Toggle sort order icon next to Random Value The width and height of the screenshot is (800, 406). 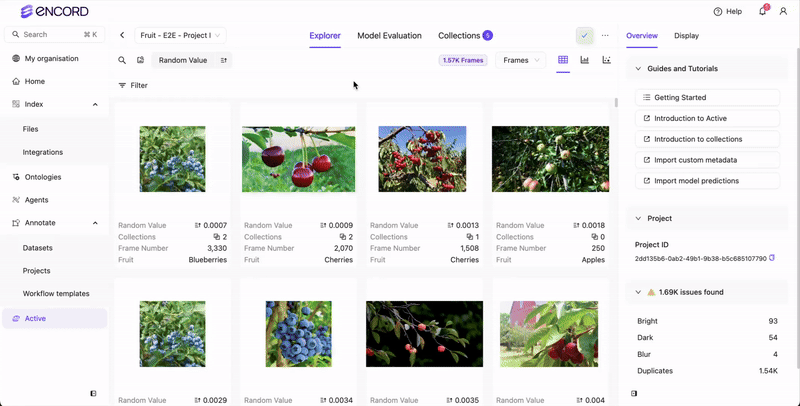pos(224,60)
